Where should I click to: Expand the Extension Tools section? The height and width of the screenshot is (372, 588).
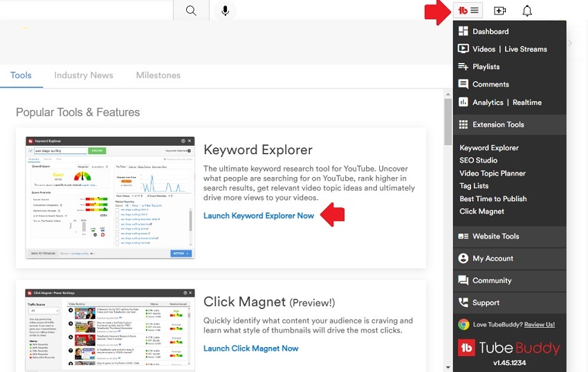click(510, 124)
